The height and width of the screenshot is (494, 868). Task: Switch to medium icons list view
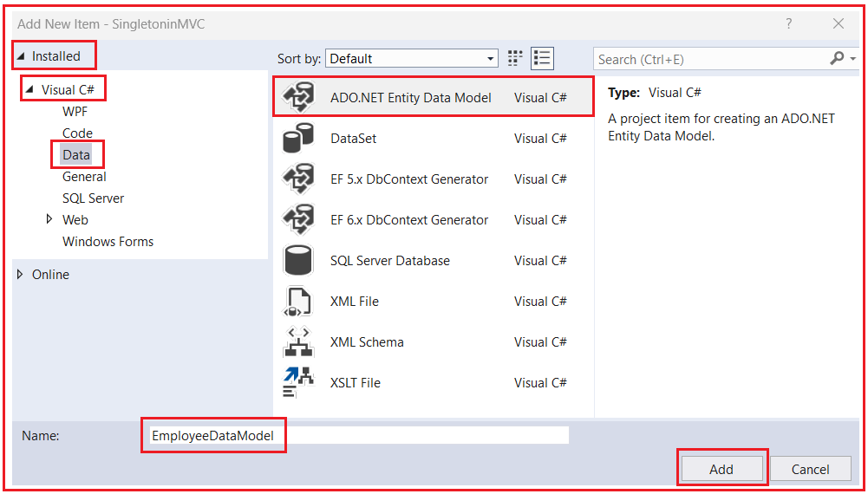click(543, 58)
